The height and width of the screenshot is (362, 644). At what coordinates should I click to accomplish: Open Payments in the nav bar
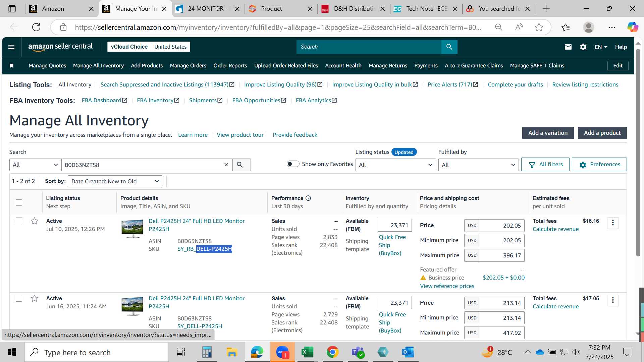[426, 66]
